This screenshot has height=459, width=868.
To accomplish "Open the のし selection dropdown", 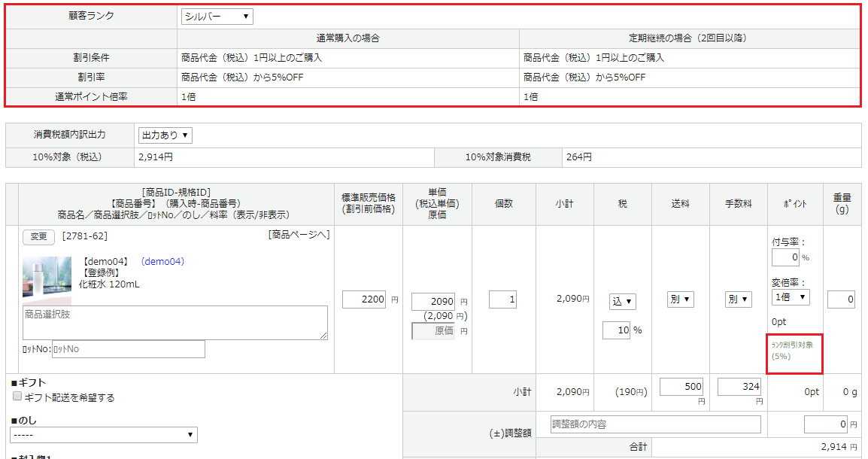I will (104, 435).
